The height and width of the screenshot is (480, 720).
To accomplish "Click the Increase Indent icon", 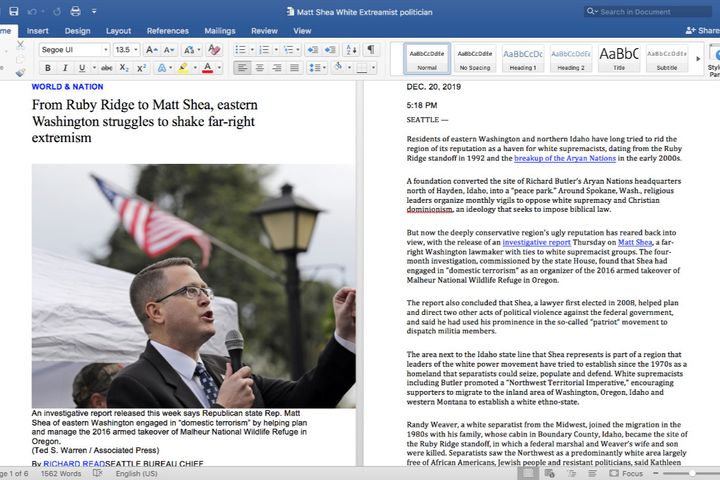I will click(x=330, y=50).
